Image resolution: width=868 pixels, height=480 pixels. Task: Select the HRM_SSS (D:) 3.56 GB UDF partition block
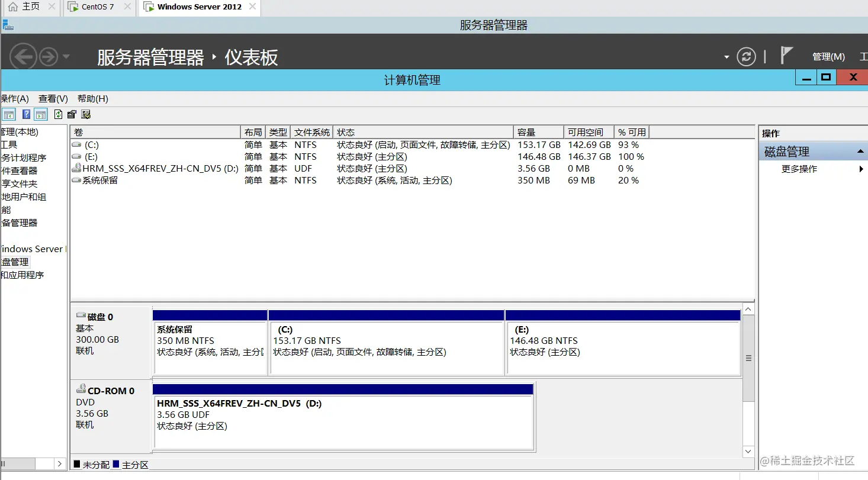[343, 417]
